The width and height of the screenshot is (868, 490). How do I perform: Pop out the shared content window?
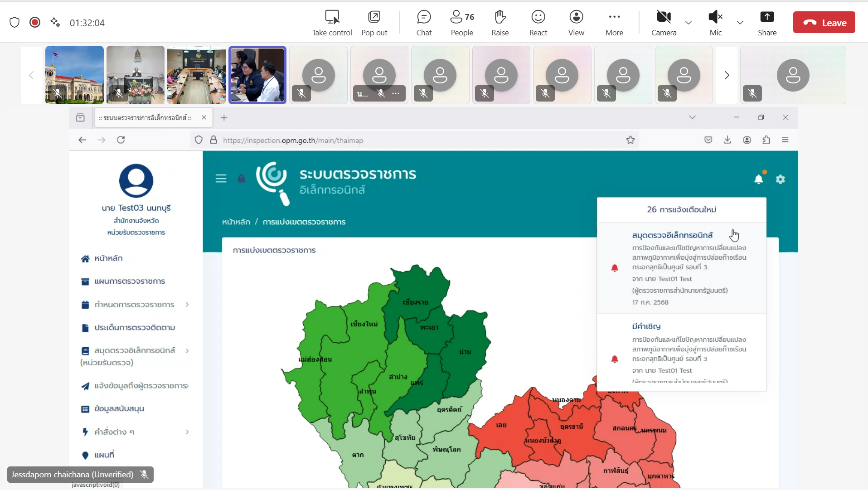click(x=374, y=23)
